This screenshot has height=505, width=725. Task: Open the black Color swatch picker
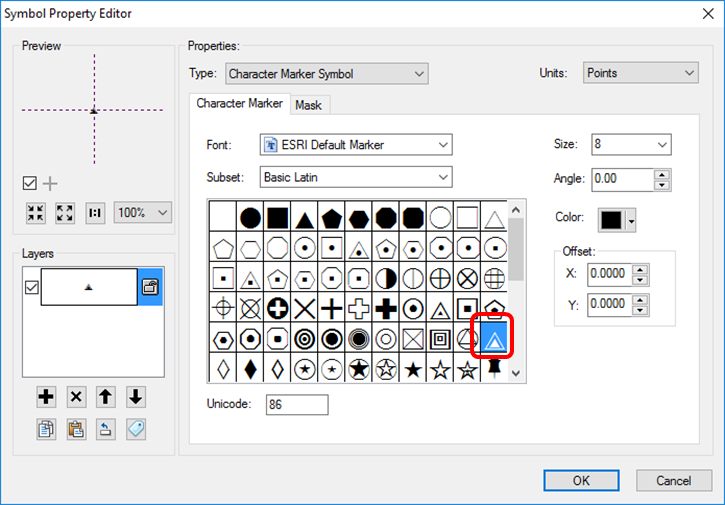617,219
